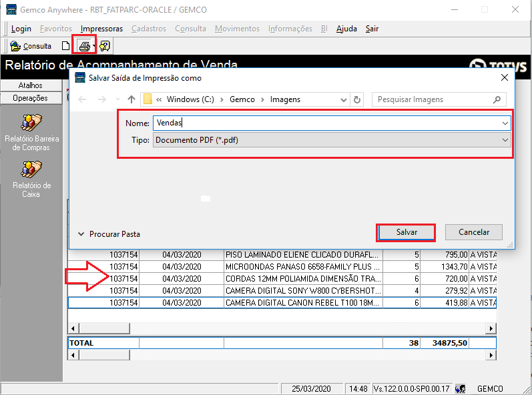Image resolution: width=532 pixels, height=395 pixels.
Task: Expand the Nome filename dropdown
Action: point(505,123)
